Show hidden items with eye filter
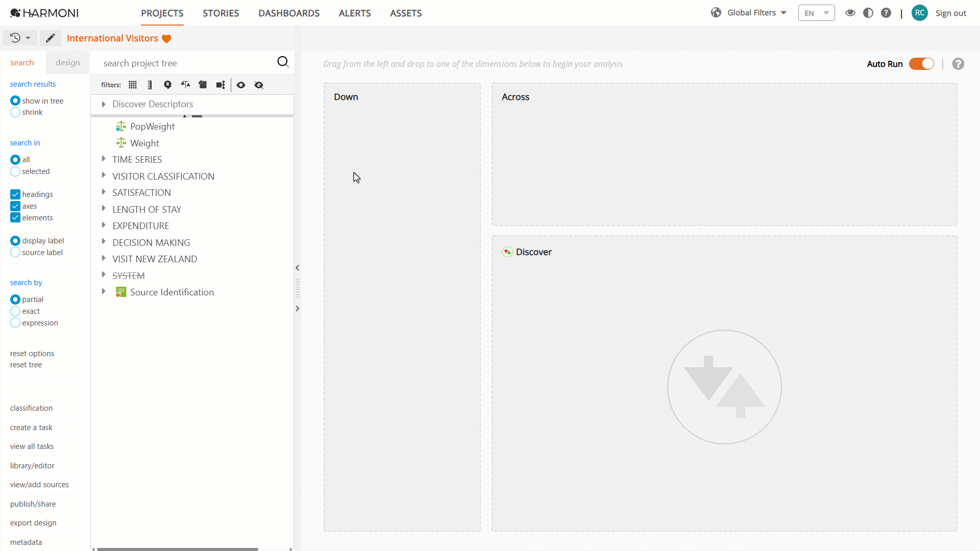This screenshot has width=980, height=551. (241, 85)
